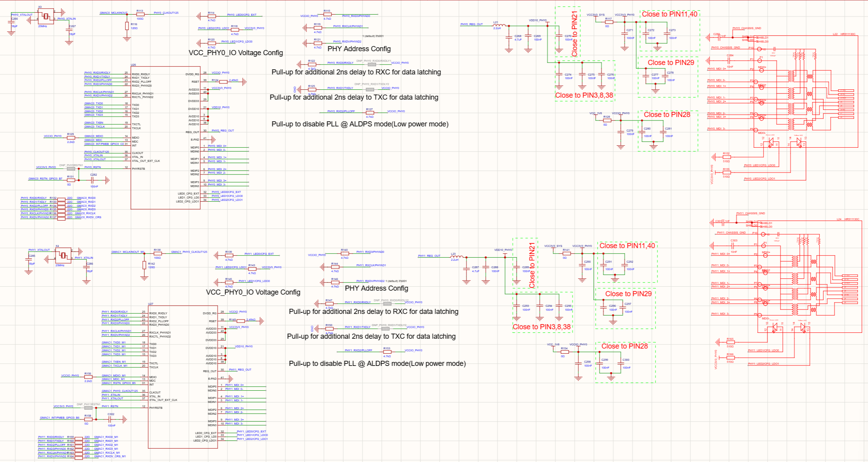868x462 pixels.
Task: Click the U26 PHY chip body
Action: (165, 137)
